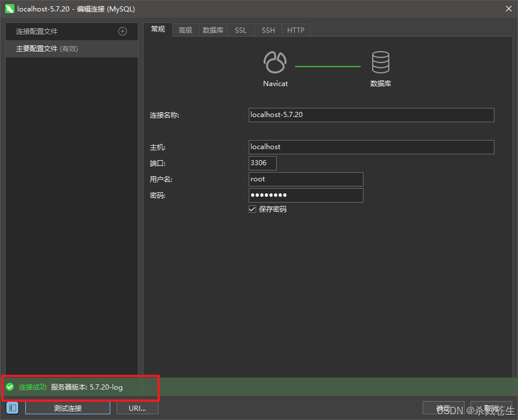Click the 用户名: label
Screen dimensions: 518x420
161,180
